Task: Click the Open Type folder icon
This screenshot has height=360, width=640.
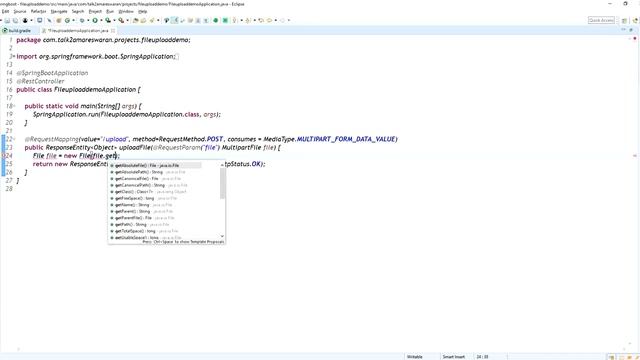Action: pyautogui.click(x=135, y=20)
